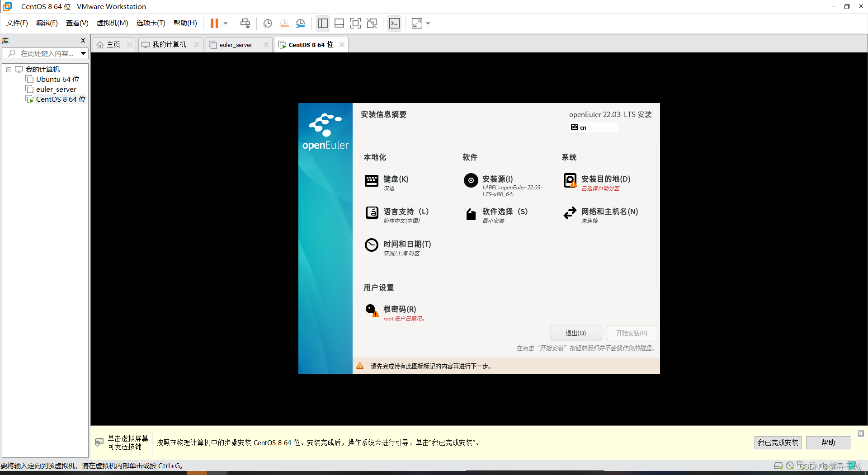Viewport: 868px width, 475px height.
Task: Click the 开始安装(B) begin installation button
Action: 632,333
